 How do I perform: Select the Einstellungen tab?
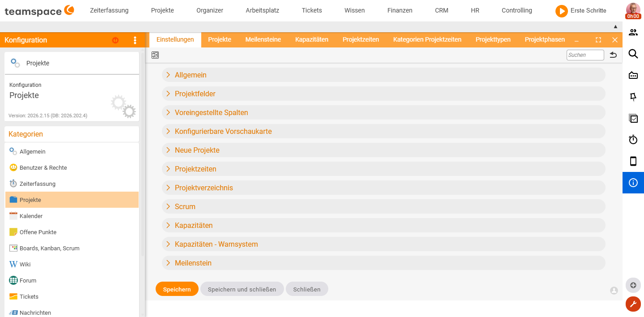click(175, 39)
